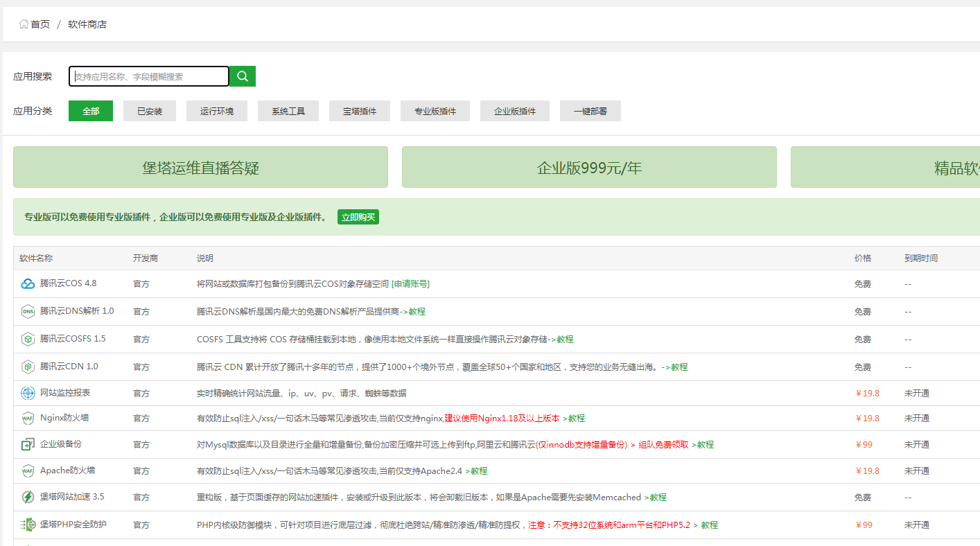Open the 申请账号 link for 腾讯云COS
The image size is (980, 546).
tap(410, 284)
